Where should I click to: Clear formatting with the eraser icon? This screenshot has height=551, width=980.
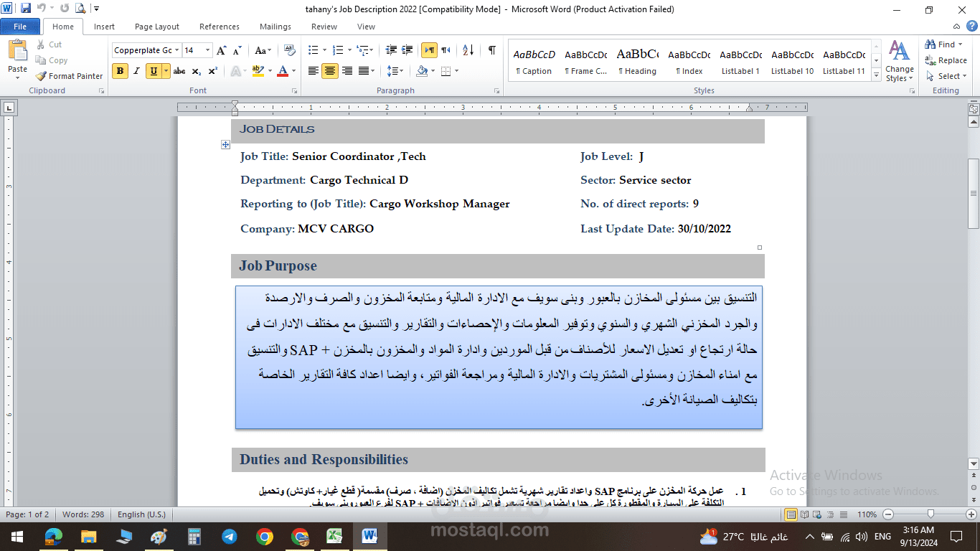[x=290, y=50]
